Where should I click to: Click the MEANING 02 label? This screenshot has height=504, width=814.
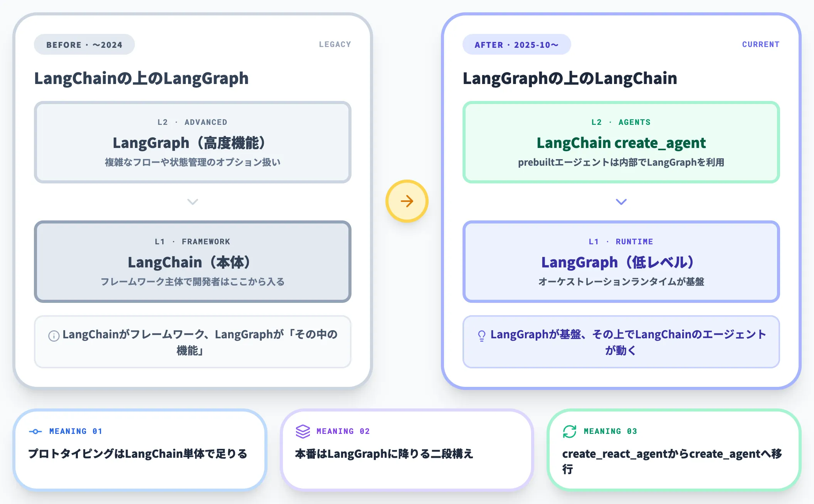tap(343, 431)
